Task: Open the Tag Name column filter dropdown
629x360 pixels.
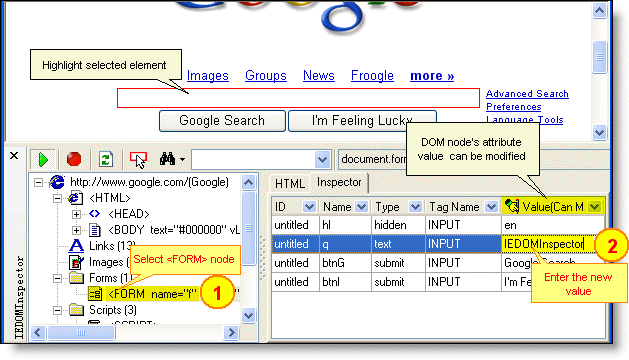Action: (491, 207)
